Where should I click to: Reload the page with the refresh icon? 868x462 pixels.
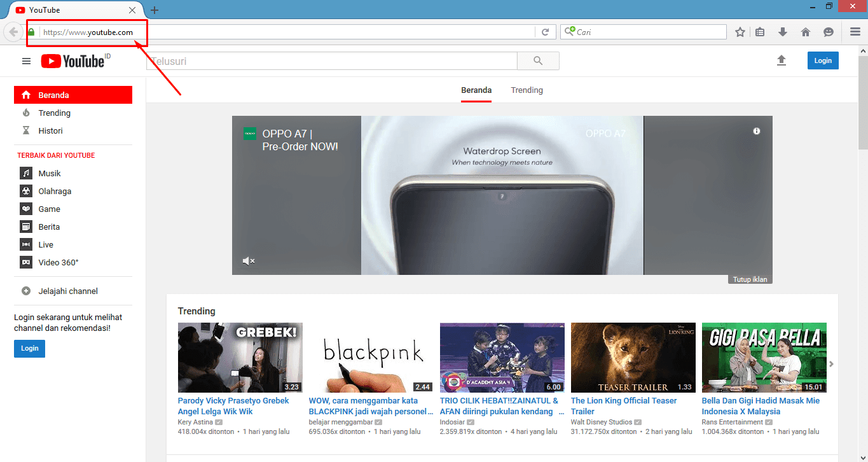545,32
